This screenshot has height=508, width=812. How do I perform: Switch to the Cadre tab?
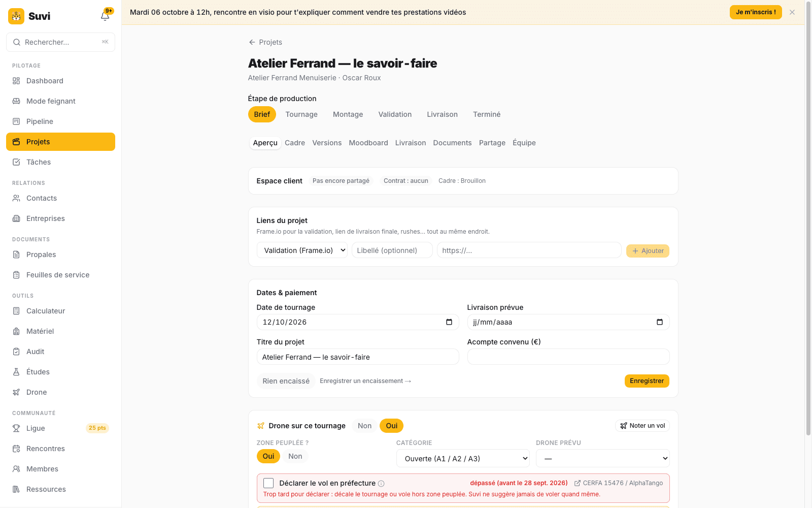pos(295,143)
